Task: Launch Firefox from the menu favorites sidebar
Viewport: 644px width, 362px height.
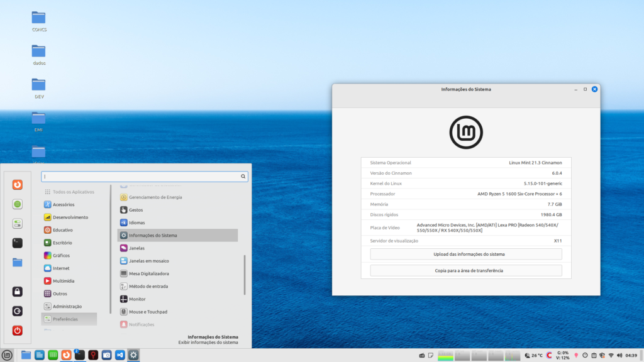Action: (x=18, y=185)
